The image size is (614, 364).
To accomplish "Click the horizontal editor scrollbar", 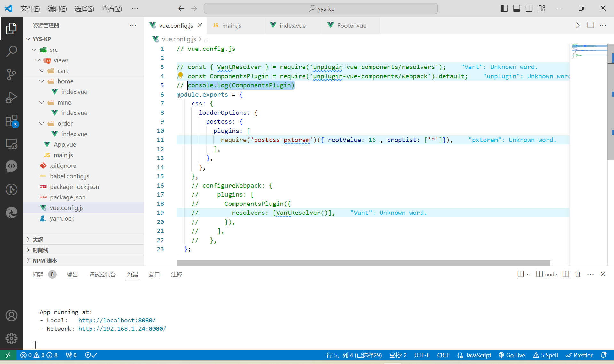I will click(x=363, y=262).
